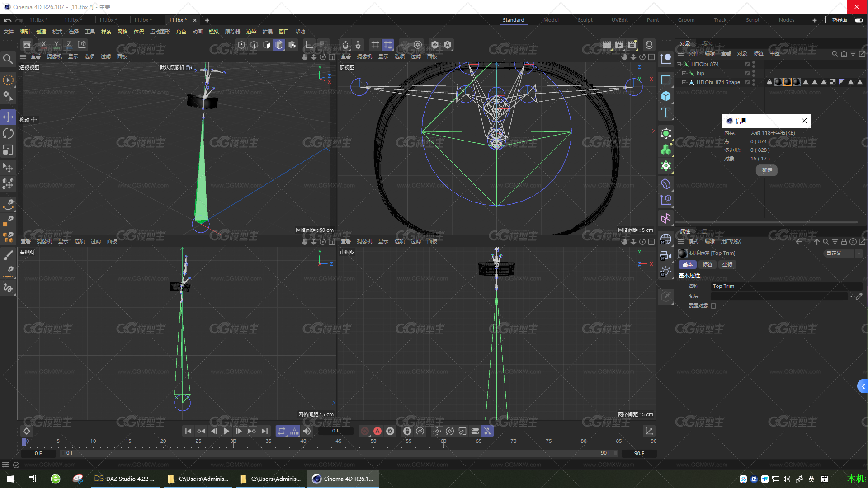Screen dimensions: 868x488
Task: Add a Cube primitive from palette
Action: 666,96
